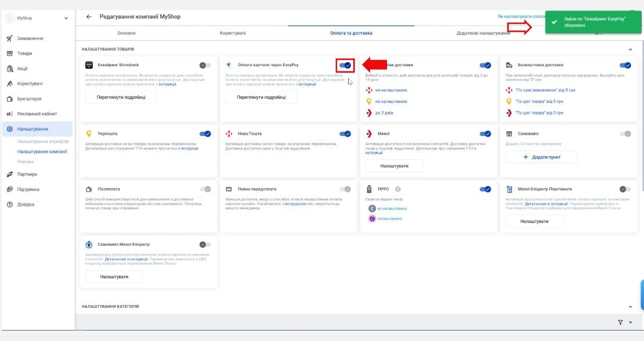644x341 pixels.
Task: Click the Нова Пошта logo in card title
Action: click(229, 134)
